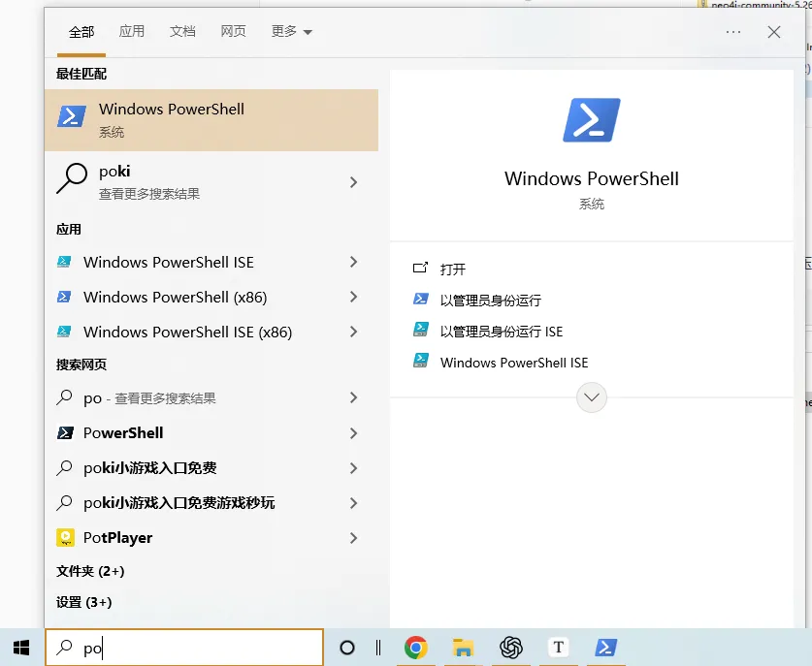
Task: Click Windows PowerShell ISE (x86) app icon
Action: tap(64, 332)
